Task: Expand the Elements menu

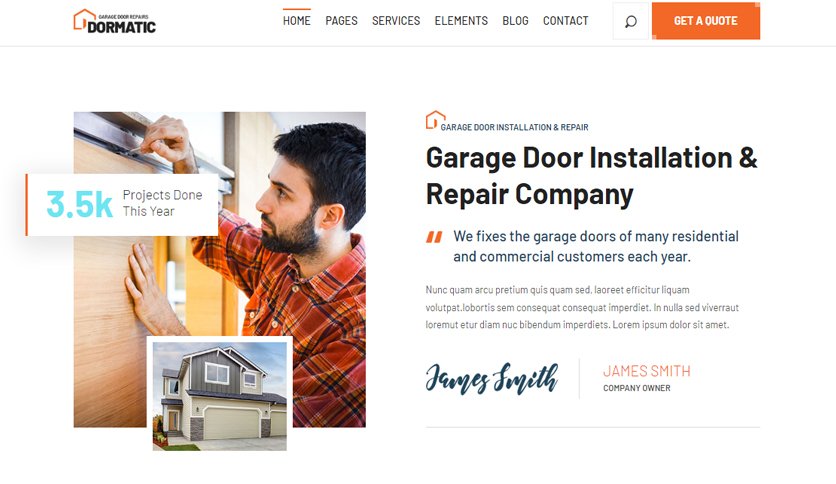Action: (x=461, y=21)
